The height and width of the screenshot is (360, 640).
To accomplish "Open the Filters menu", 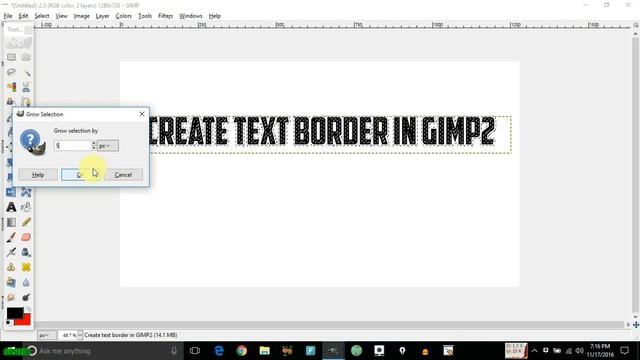I will click(165, 16).
